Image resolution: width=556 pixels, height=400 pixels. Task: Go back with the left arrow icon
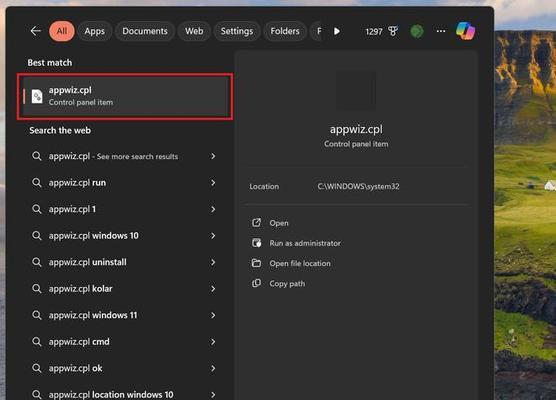tap(35, 31)
